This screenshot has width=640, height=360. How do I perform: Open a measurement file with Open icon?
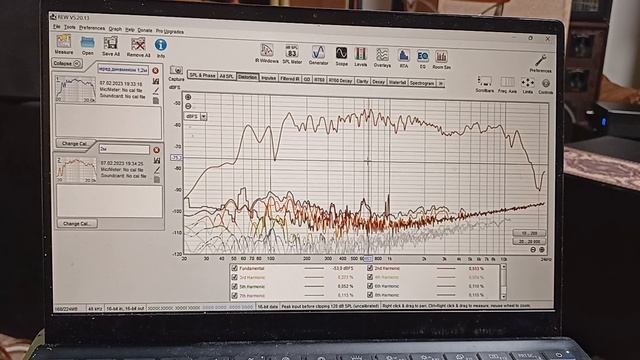pyautogui.click(x=87, y=42)
